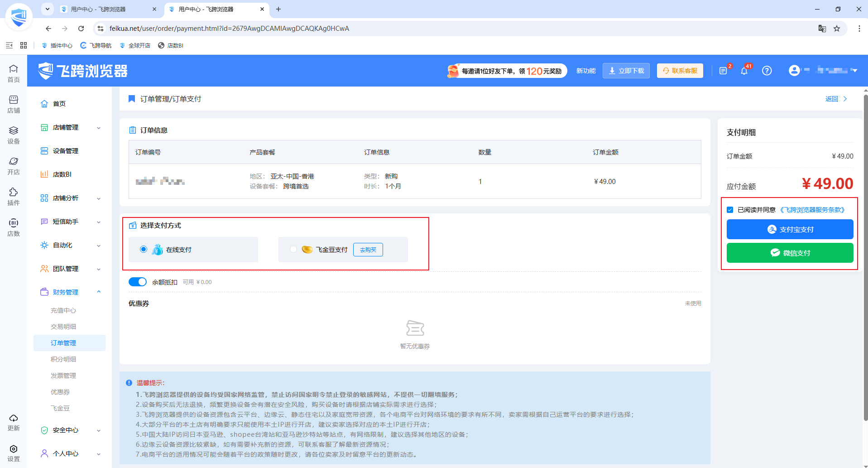The height and width of the screenshot is (468, 868).
Task: Pay with 微信支付 button
Action: tap(790, 253)
